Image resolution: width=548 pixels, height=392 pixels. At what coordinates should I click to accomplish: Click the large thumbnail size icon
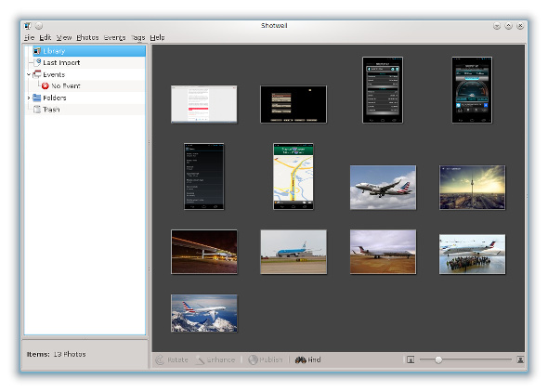520,359
